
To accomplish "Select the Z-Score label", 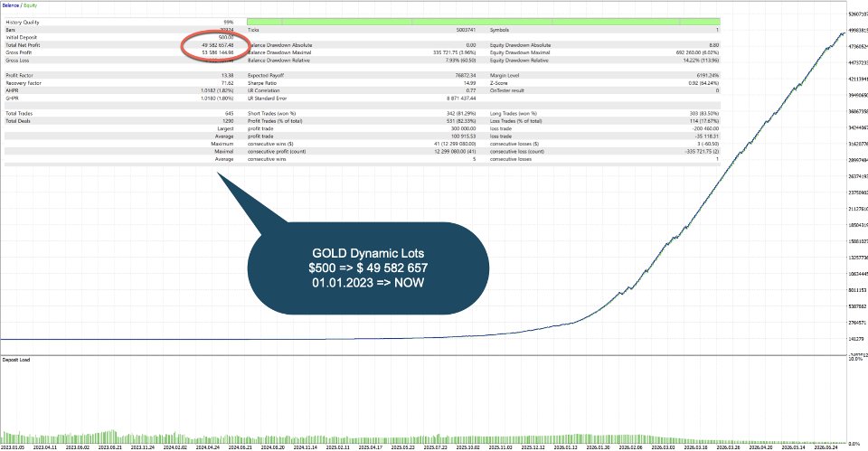I will pyautogui.click(x=499, y=83).
